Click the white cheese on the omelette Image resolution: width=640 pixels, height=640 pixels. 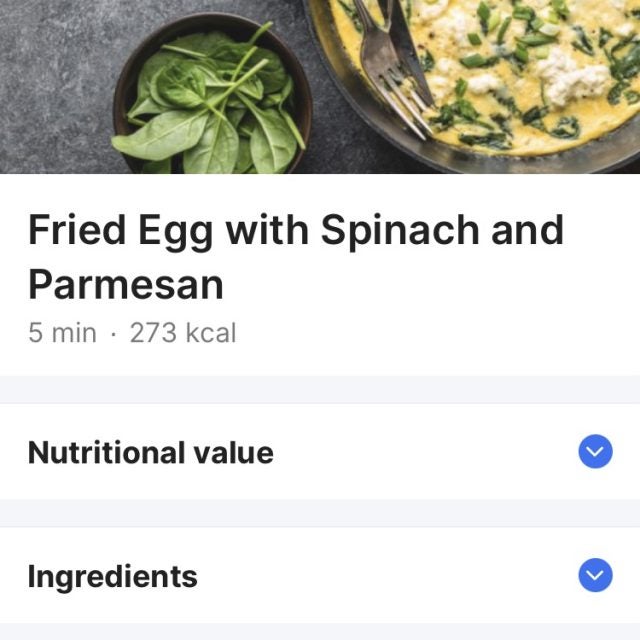pyautogui.click(x=568, y=75)
